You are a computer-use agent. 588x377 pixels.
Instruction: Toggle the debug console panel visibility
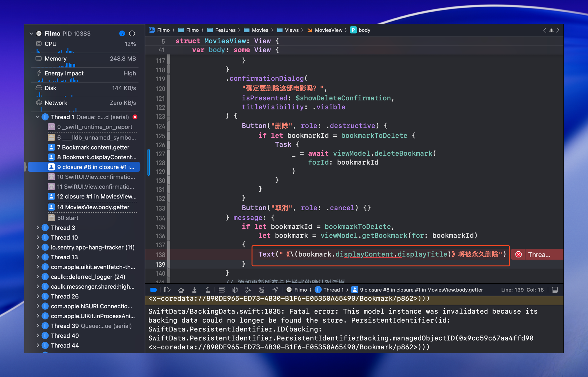(x=555, y=290)
